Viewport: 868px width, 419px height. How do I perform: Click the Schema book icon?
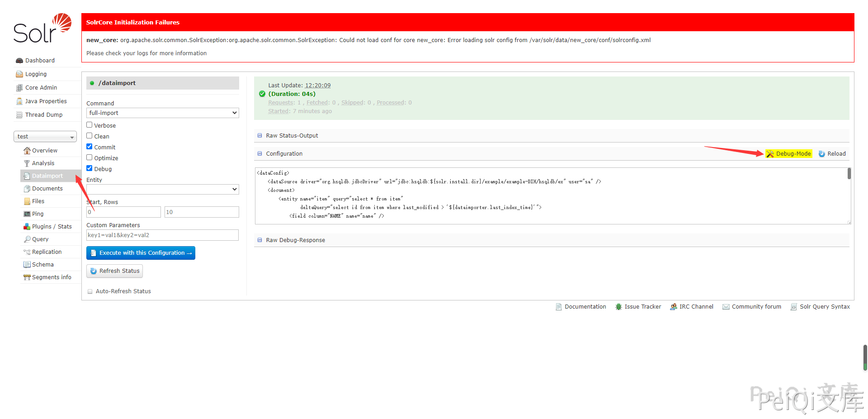(27, 265)
